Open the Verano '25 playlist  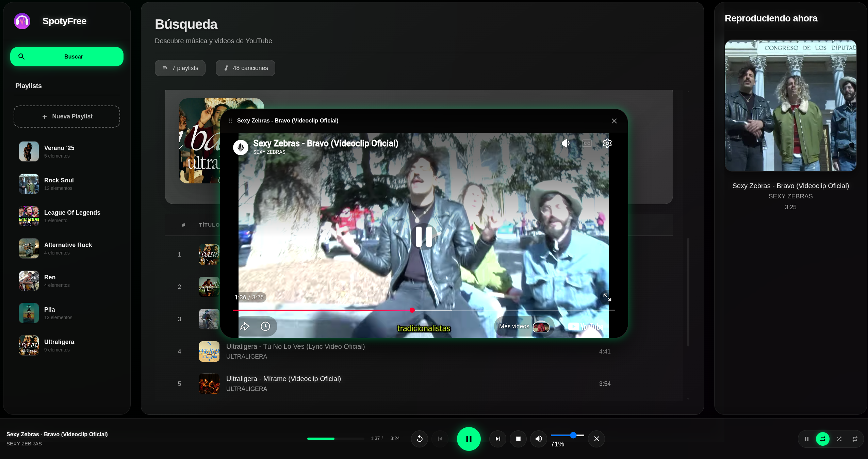(x=67, y=151)
